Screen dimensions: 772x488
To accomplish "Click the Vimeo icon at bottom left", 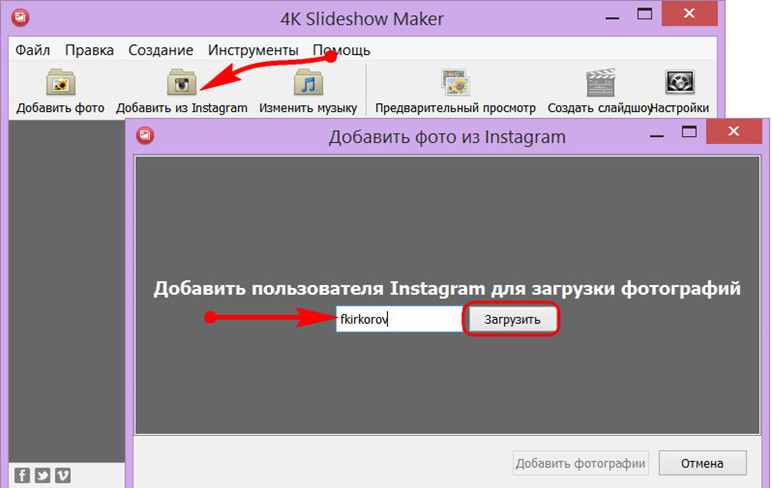I will coord(63,475).
